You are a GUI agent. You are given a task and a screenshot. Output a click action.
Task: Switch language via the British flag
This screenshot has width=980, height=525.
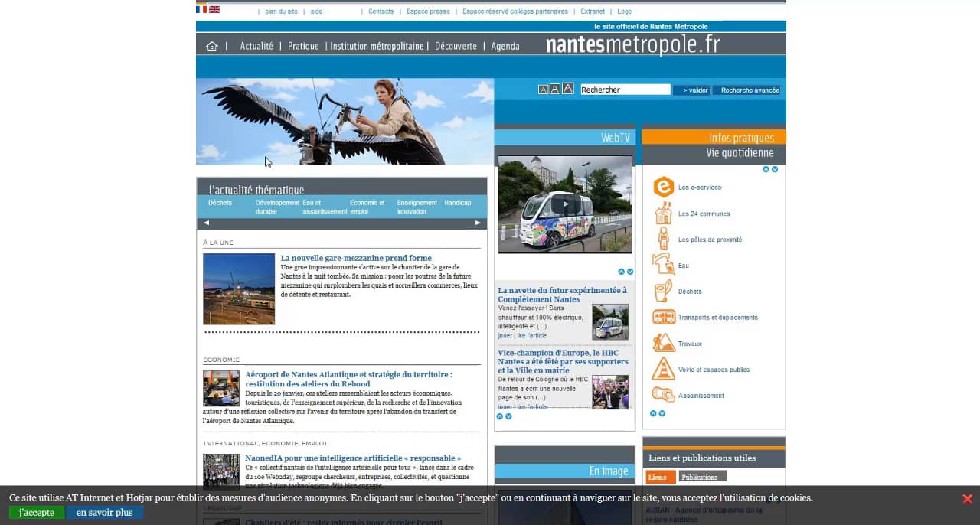pyautogui.click(x=214, y=9)
